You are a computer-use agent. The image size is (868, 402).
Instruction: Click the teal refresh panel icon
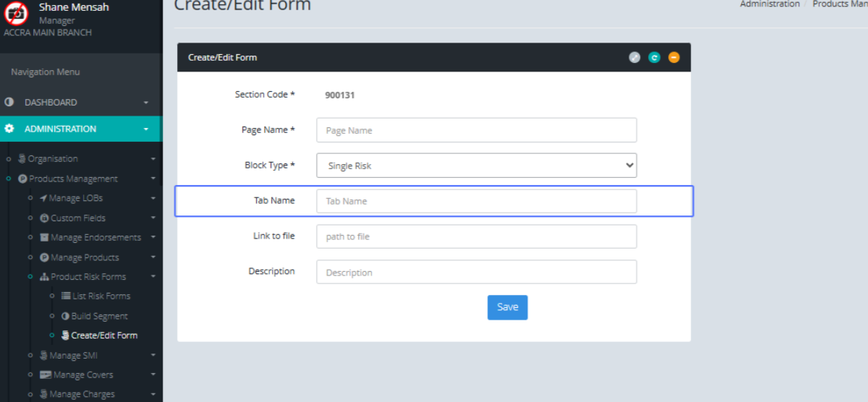coord(654,58)
